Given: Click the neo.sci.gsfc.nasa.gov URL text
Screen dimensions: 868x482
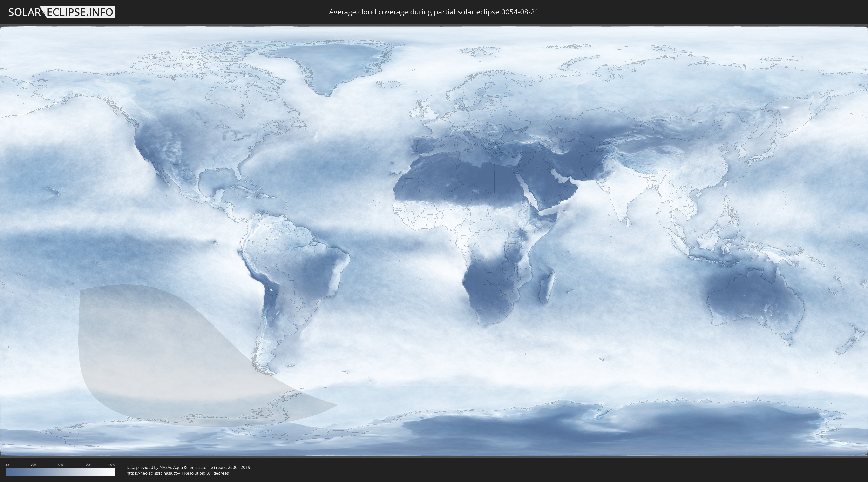Looking at the screenshot, I should pos(153,473).
